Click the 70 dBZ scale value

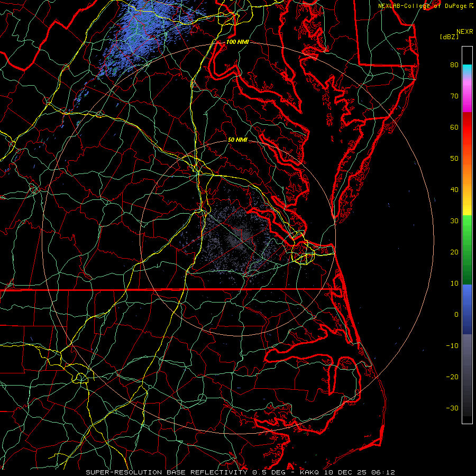[454, 96]
